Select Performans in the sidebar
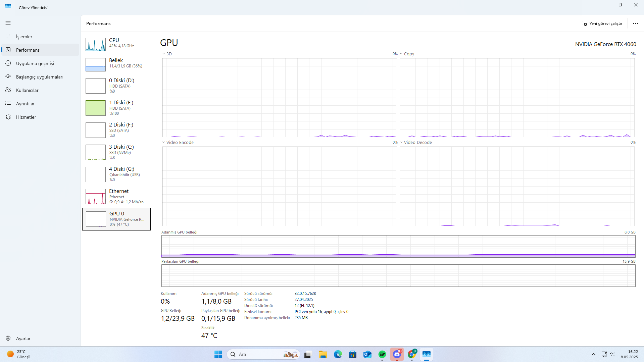 40,50
